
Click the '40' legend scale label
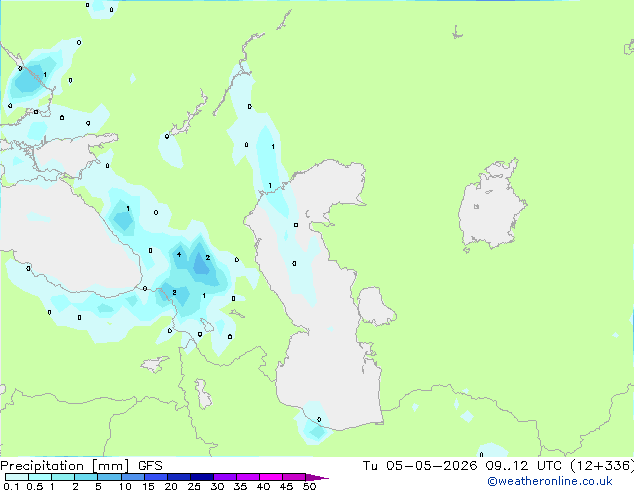pyautogui.click(x=263, y=486)
